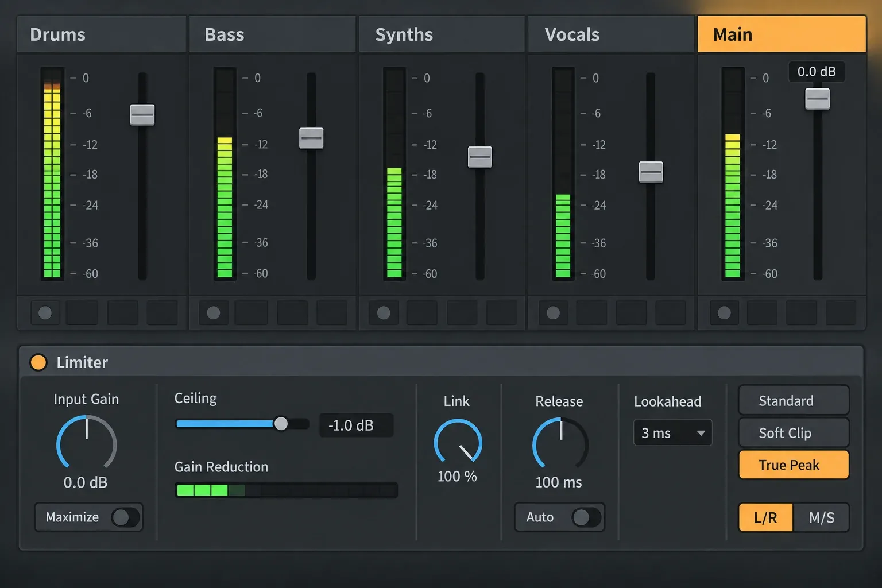Switch to M/S channel mode
The height and width of the screenshot is (588, 882).
click(821, 517)
